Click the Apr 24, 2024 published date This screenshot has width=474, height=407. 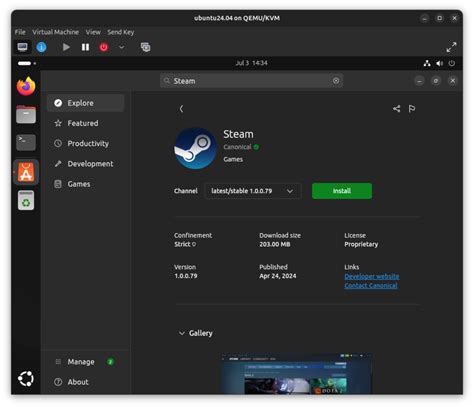pos(278,276)
